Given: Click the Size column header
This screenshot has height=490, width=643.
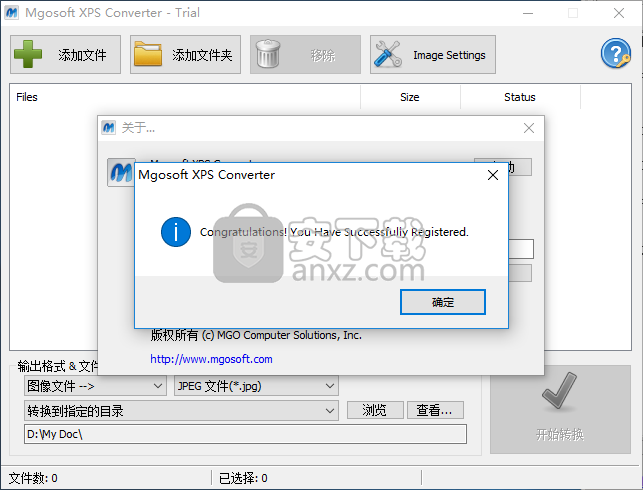Looking at the screenshot, I should [x=410, y=97].
